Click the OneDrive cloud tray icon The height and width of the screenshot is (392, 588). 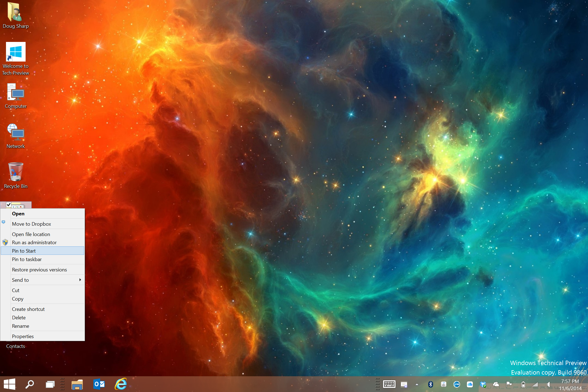496,384
